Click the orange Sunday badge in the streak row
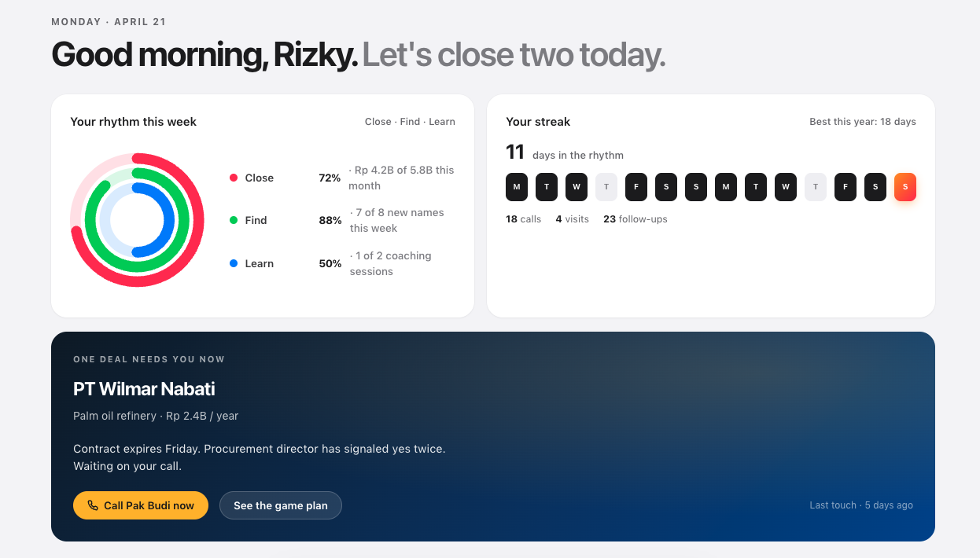Viewport: 980px width, 558px height. [x=905, y=187]
